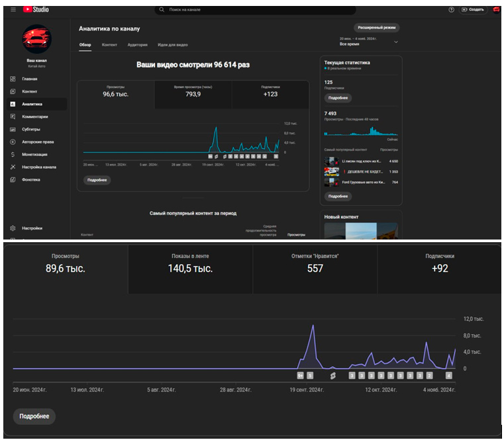Click the Авторские права copyright icon
504x442 pixels.
tap(13, 142)
